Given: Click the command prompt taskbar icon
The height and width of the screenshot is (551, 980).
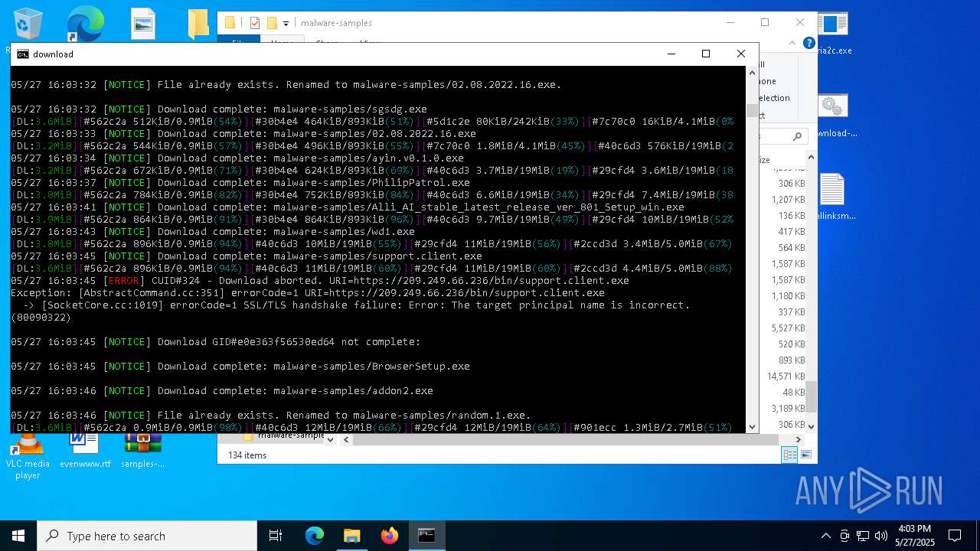Looking at the screenshot, I should 426,536.
